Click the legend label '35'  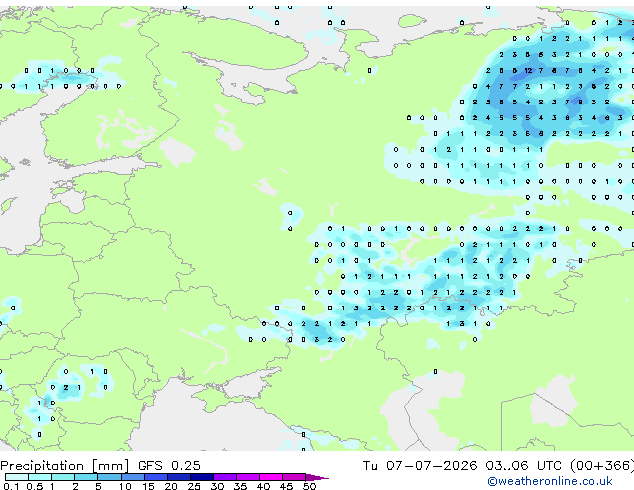click(240, 486)
